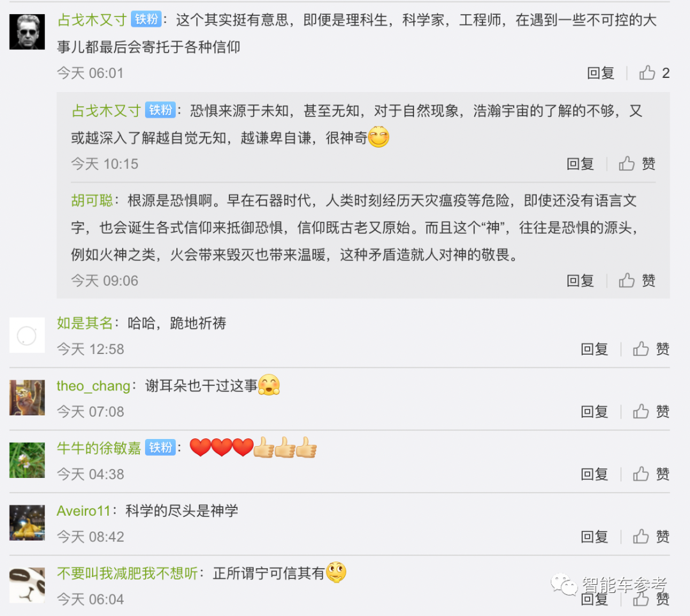Reply to 如是其名's 跪地祈祷 comment
Image resolution: width=690 pixels, height=616 pixels.
pyautogui.click(x=594, y=349)
